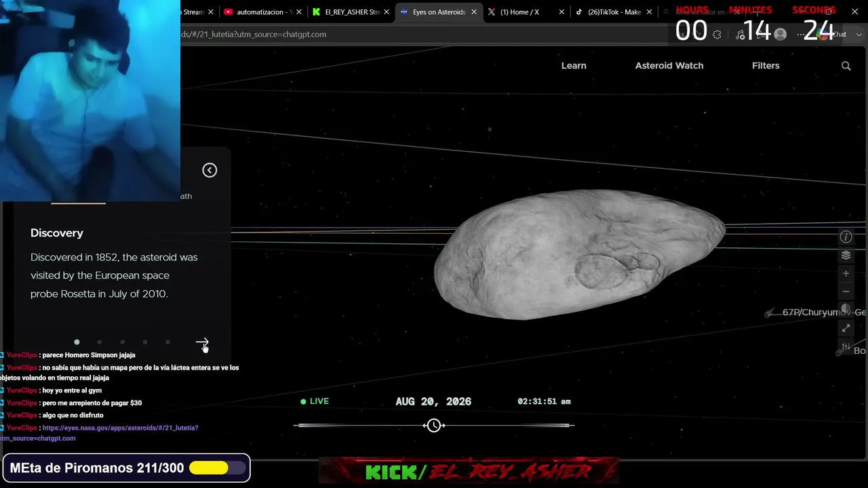Screen dimensions: 868x488
Task: Switch to the TikTok tab
Action: pyautogui.click(x=613, y=12)
